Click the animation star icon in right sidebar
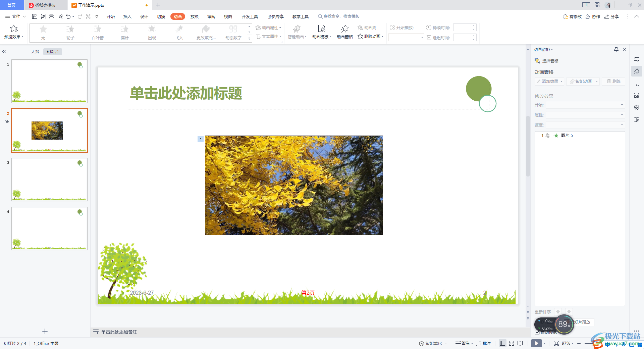 [x=636, y=71]
